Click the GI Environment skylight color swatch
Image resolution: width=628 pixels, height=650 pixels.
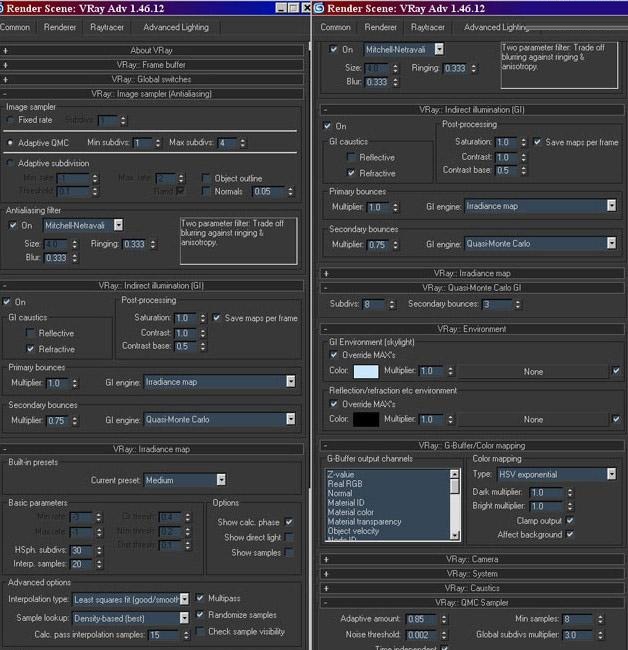coord(366,371)
